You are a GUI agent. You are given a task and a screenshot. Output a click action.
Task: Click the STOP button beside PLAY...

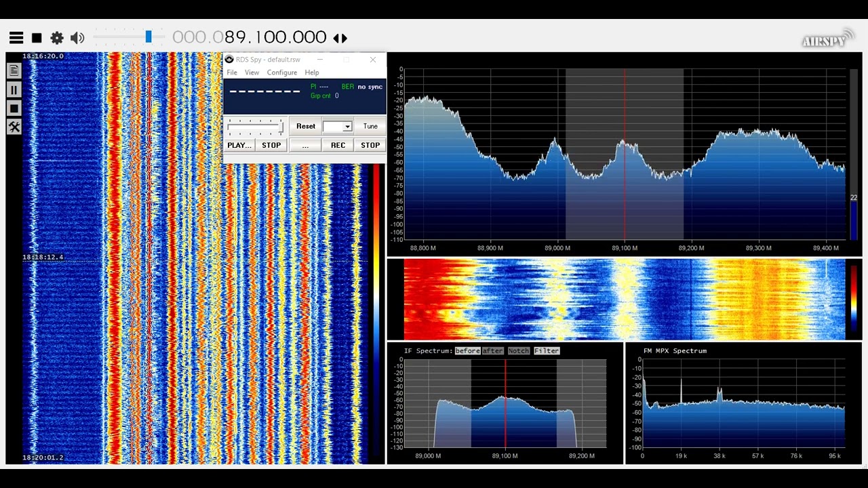pyautogui.click(x=271, y=145)
